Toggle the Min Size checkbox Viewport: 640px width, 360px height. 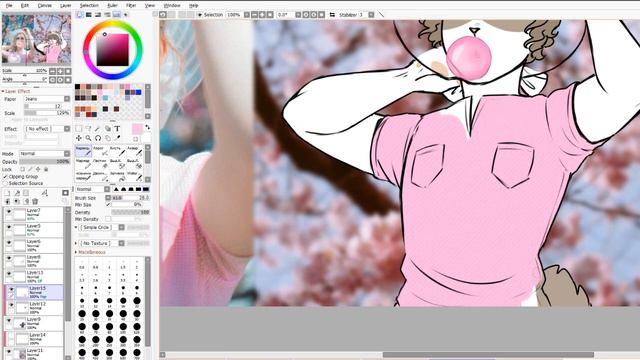108,204
